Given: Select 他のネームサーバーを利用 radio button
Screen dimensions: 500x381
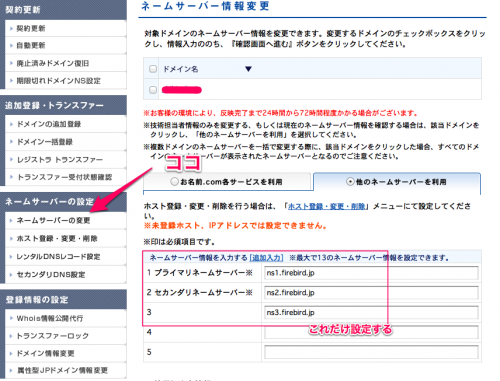Looking at the screenshot, I should (350, 182).
